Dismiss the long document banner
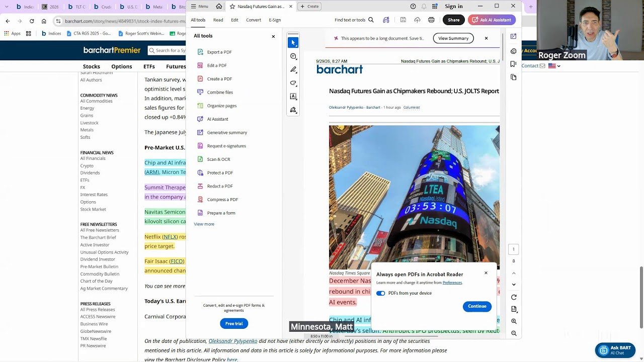This screenshot has width=644, height=362. coord(486,38)
